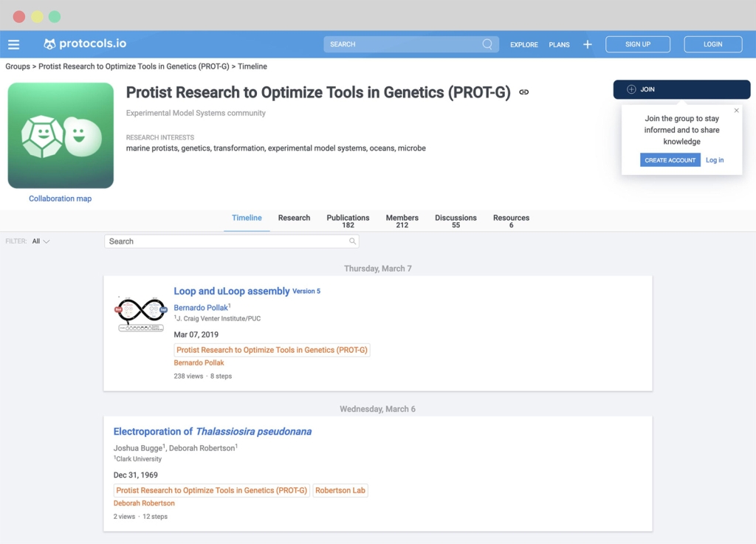
Task: Click the LOGIN button
Action: pyautogui.click(x=712, y=44)
